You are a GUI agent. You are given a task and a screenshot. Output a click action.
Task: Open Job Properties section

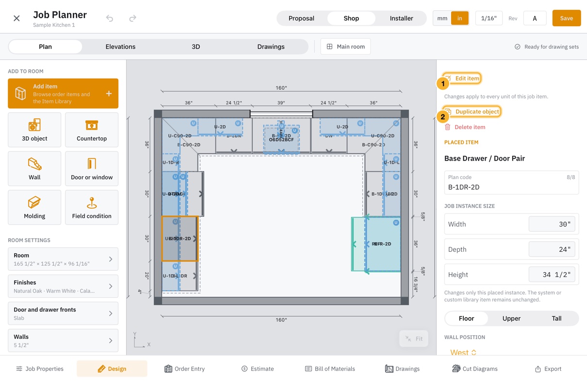40,369
